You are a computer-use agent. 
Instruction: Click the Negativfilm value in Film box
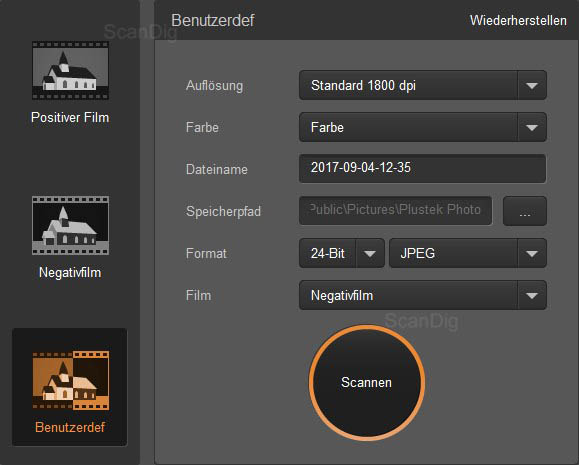tap(342, 295)
